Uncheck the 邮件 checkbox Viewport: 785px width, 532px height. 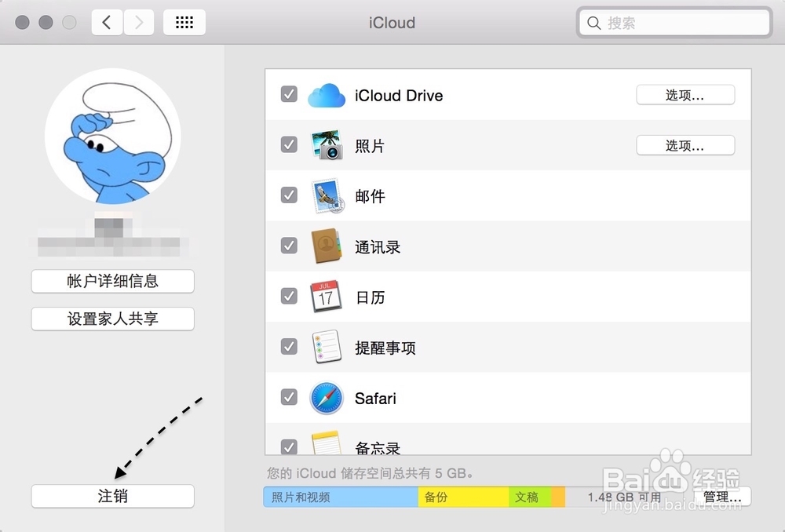click(289, 195)
